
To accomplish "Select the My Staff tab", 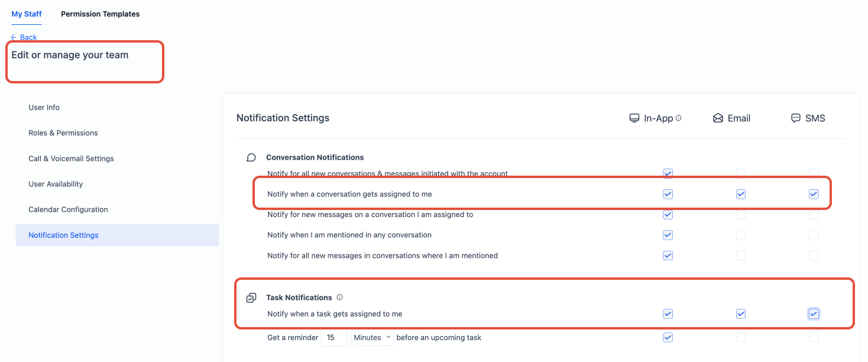I will coord(27,14).
